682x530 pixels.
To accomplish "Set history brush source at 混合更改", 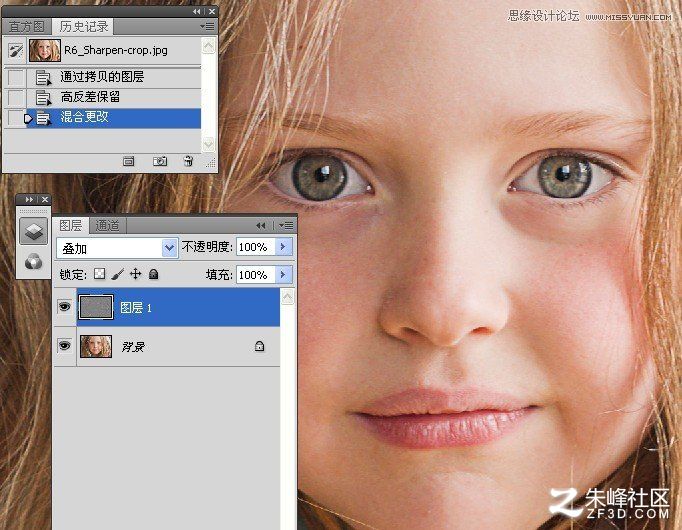I will click(x=16, y=117).
